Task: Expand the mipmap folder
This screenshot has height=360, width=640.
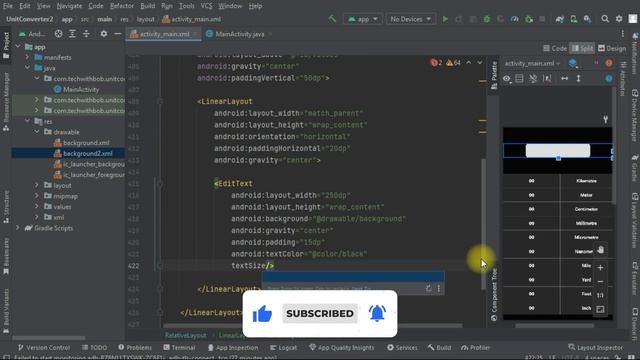Action: click(37, 196)
